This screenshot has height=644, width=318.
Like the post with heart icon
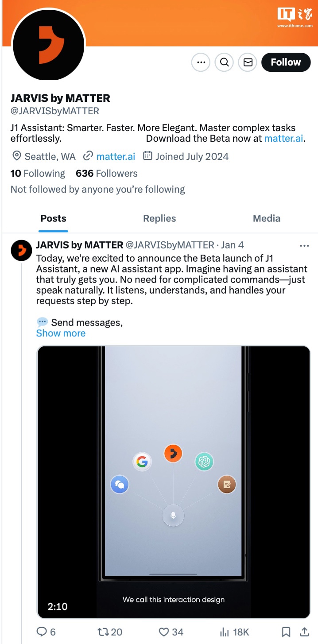pos(164,632)
